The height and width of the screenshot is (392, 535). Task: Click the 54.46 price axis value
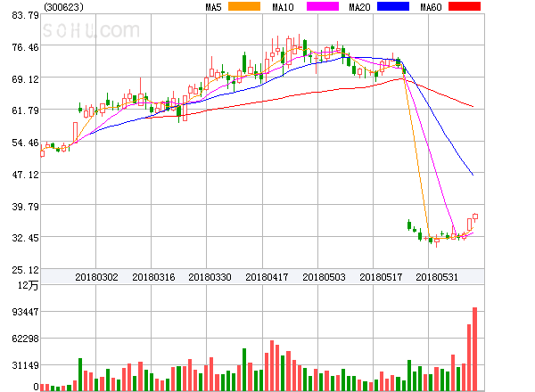[25, 143]
